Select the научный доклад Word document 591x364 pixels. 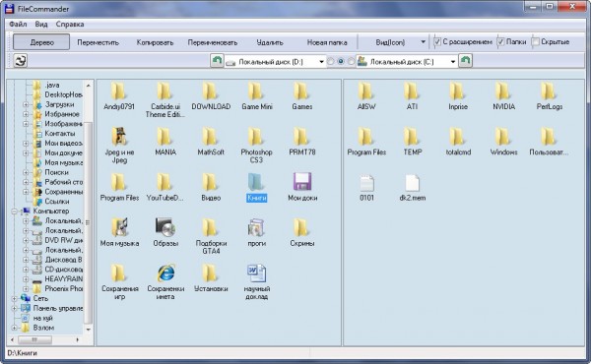tap(256, 273)
